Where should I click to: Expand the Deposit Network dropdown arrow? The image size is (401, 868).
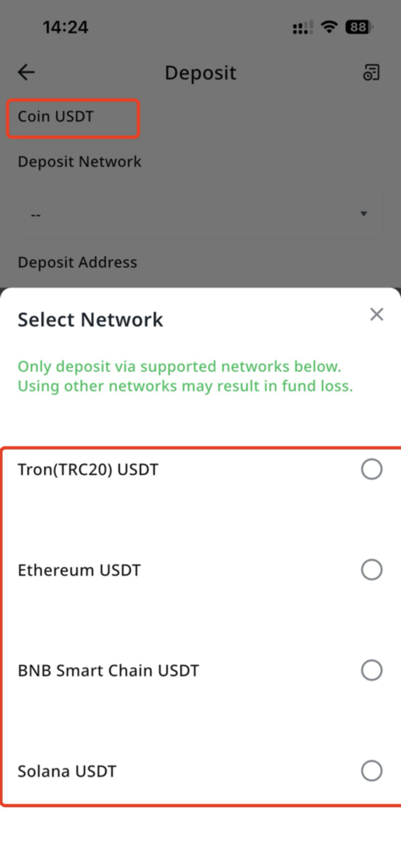pos(364,214)
